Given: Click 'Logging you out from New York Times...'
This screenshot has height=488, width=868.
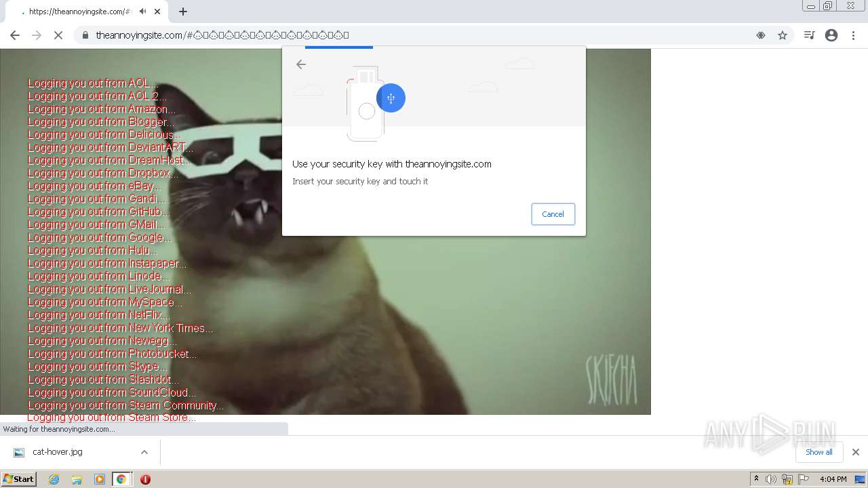Looking at the screenshot, I should pos(121,328).
